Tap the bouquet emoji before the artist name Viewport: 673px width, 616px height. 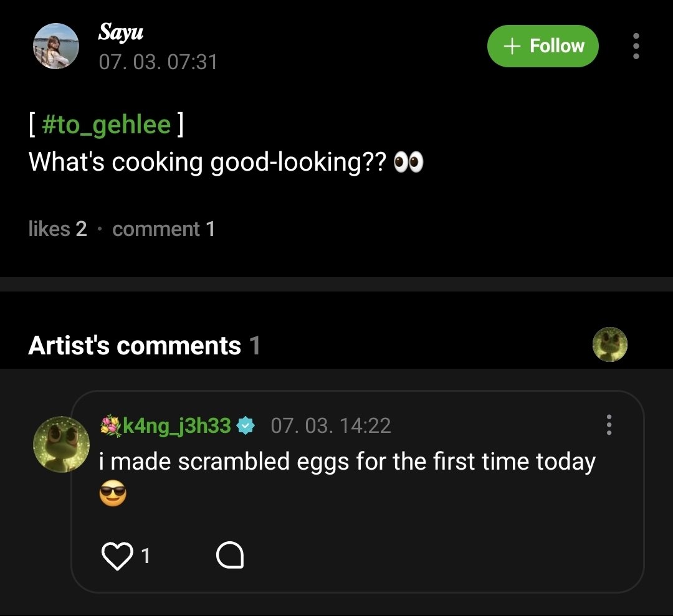coord(111,425)
